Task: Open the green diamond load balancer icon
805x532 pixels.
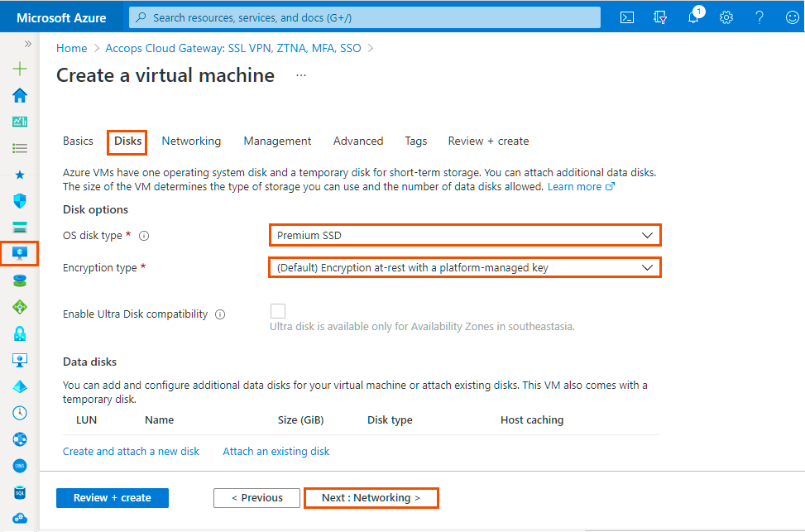Action: (x=20, y=307)
